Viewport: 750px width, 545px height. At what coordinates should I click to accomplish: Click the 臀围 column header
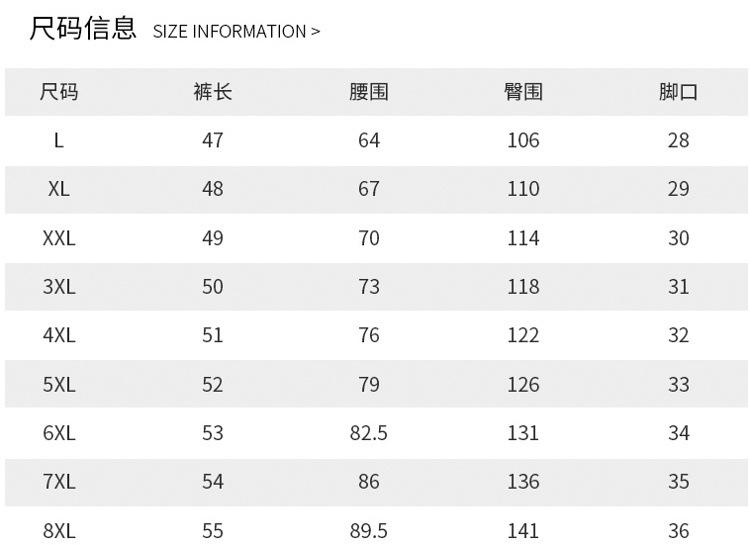[523, 92]
